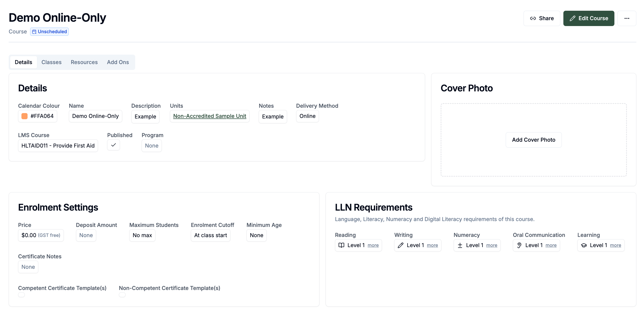Click the 'Enrolment Settings' section heading
Image resolution: width=644 pixels, height=315 pixels.
58,208
